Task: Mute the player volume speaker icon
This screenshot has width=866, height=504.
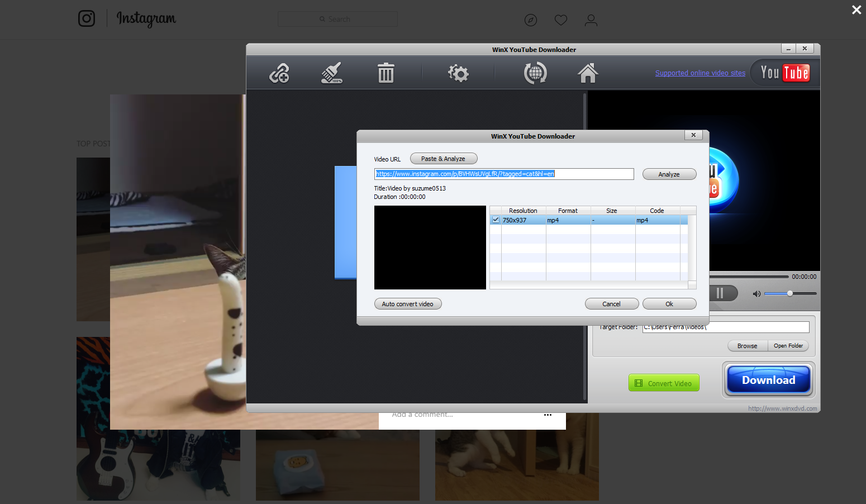Action: pos(756,294)
